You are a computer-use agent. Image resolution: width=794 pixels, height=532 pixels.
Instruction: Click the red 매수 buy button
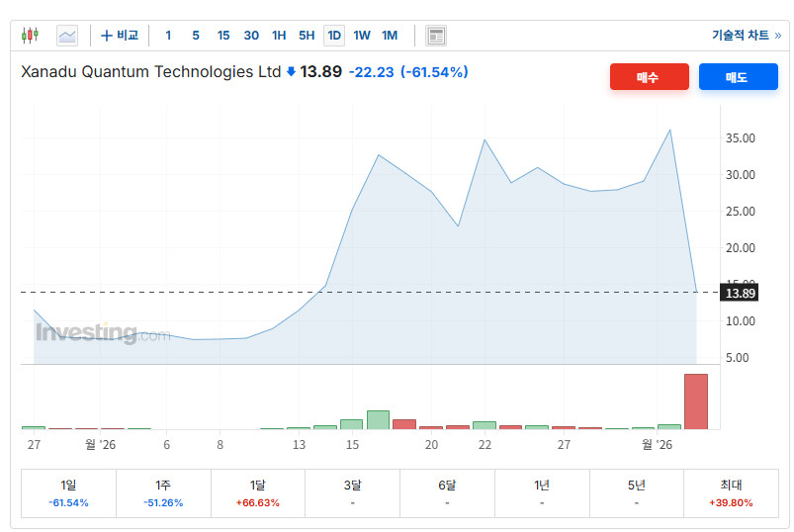[x=650, y=77]
